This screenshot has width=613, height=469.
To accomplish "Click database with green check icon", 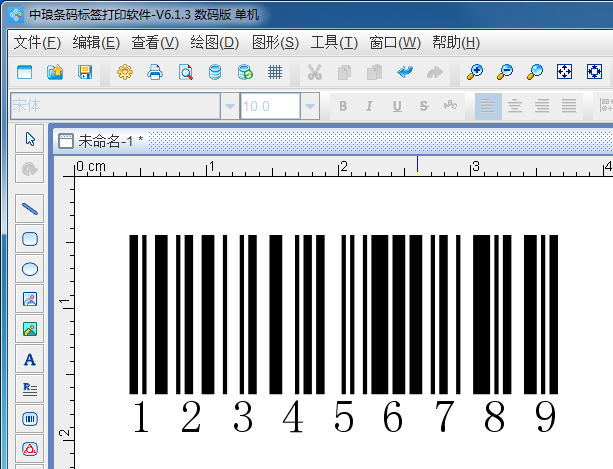I will [245, 72].
